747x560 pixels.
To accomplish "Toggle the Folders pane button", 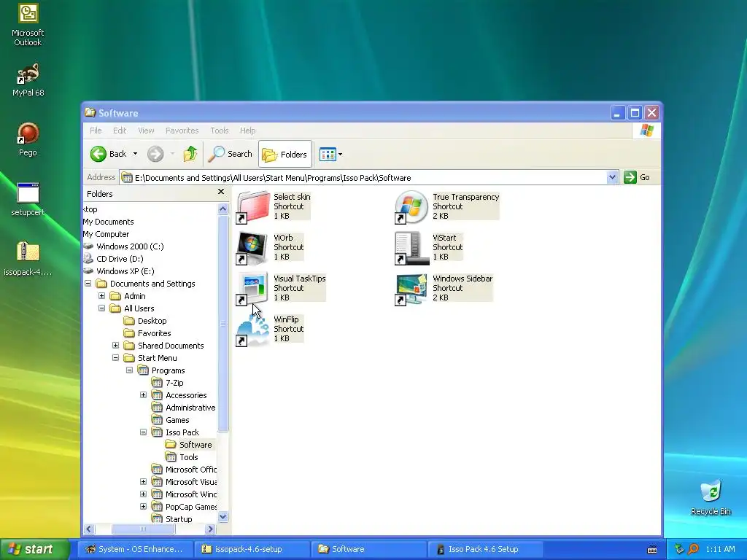I will pyautogui.click(x=285, y=154).
